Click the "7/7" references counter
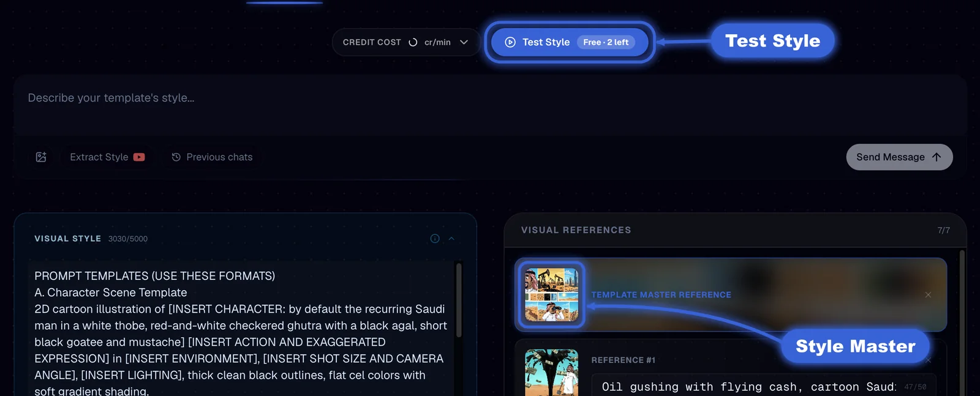 coord(943,230)
